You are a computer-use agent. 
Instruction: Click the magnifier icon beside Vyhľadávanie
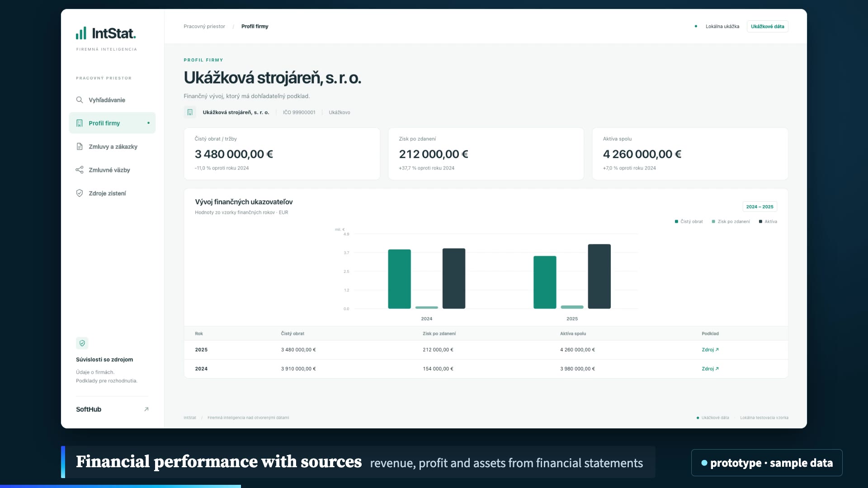point(80,100)
